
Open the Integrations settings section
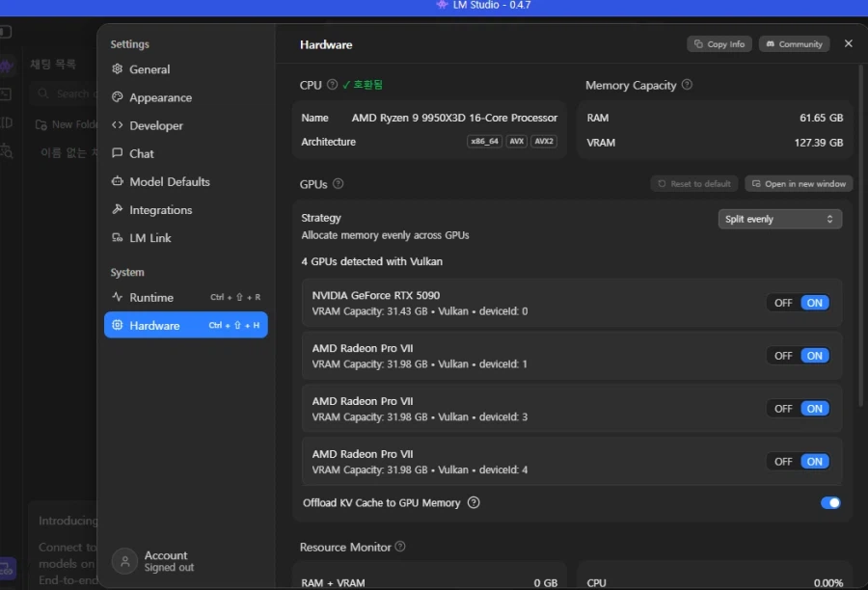click(x=160, y=210)
